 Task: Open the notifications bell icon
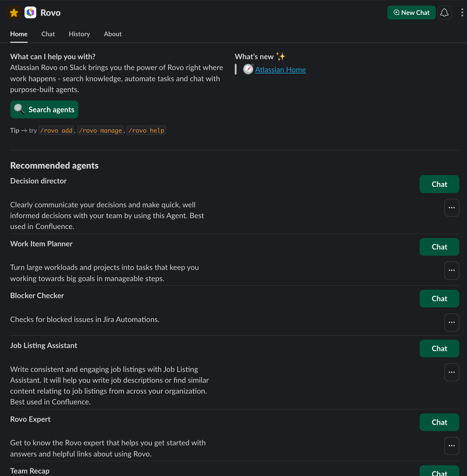click(444, 13)
